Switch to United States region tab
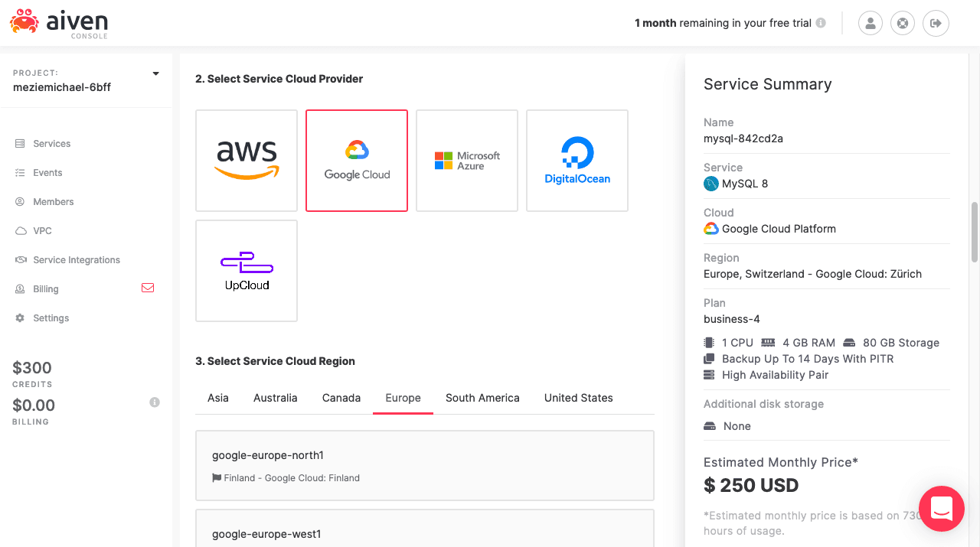The image size is (980, 547). pos(578,398)
